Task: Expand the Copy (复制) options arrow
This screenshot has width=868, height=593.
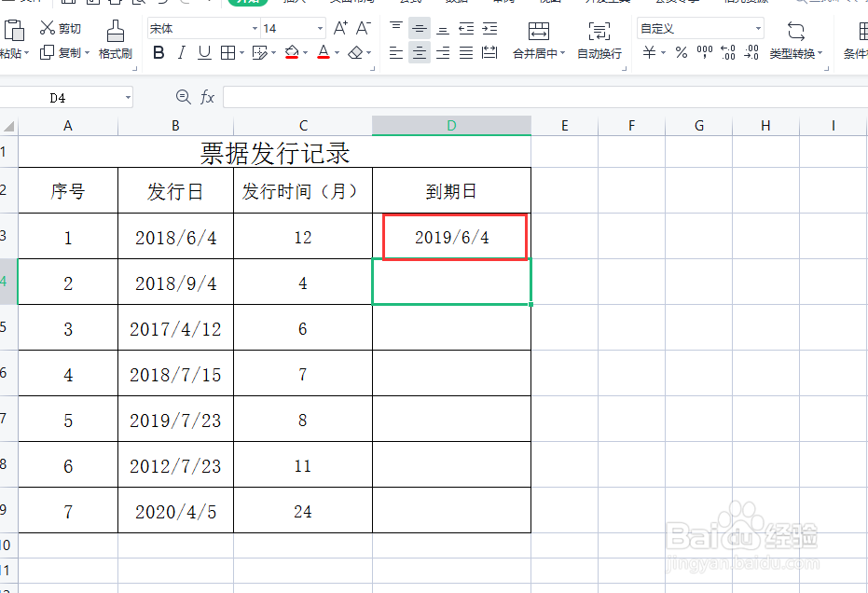Action: (x=87, y=53)
